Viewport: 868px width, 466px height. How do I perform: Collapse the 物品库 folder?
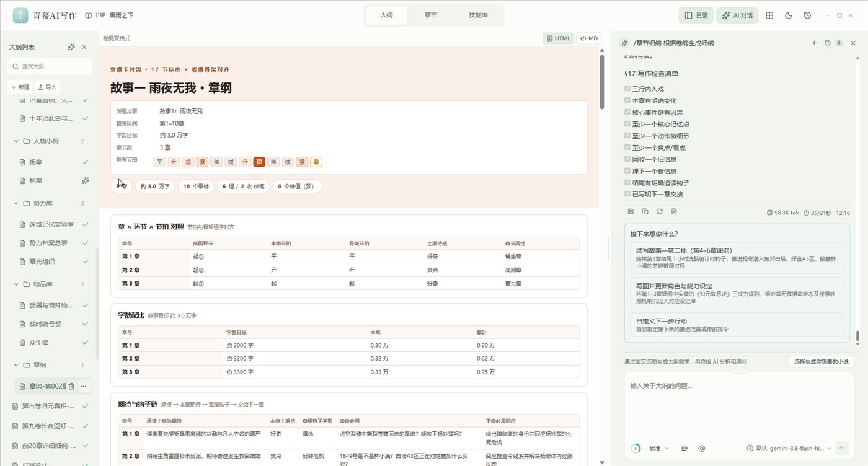[x=16, y=284]
